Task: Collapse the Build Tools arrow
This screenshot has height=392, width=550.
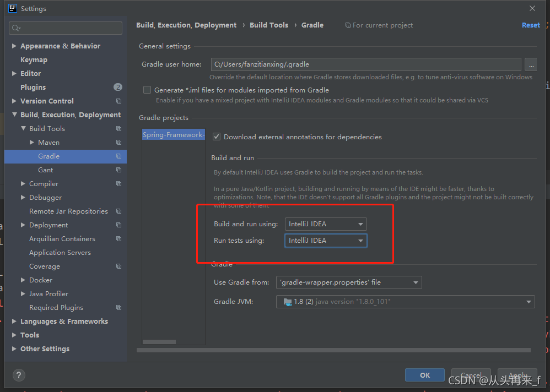Action: [x=23, y=129]
